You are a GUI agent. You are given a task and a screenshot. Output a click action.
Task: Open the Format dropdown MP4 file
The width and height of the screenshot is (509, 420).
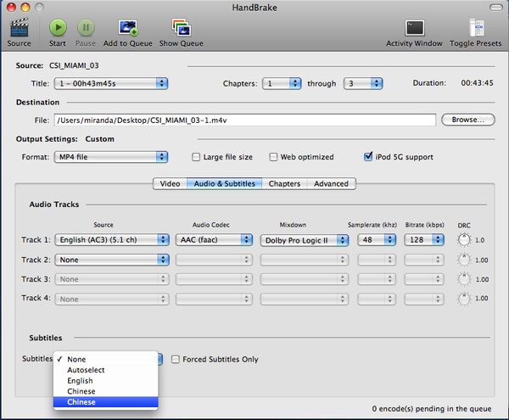pos(110,157)
